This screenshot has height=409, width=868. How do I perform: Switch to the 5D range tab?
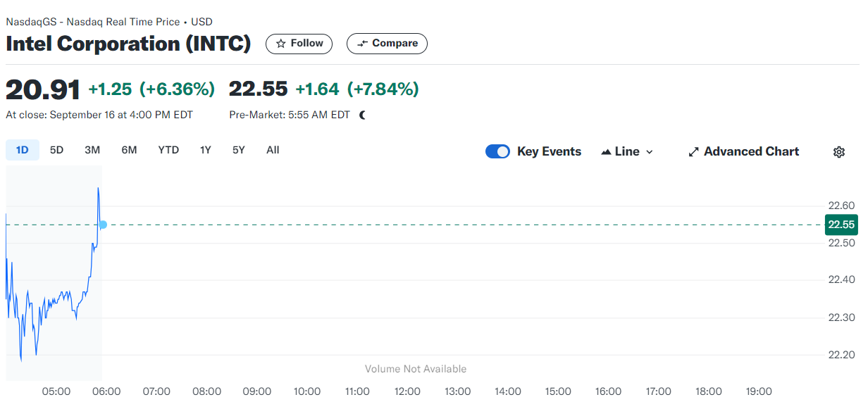point(56,150)
